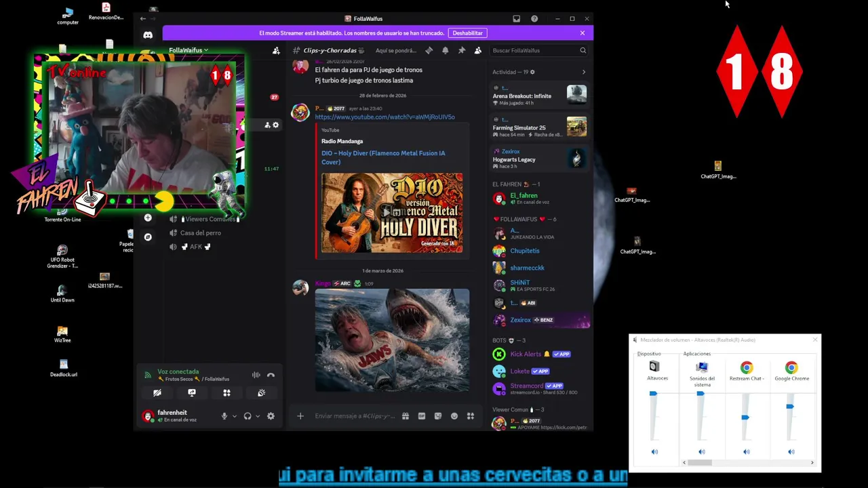Open FollaWaifus server dropdown menu
This screenshot has height=488, width=868.
click(x=189, y=50)
